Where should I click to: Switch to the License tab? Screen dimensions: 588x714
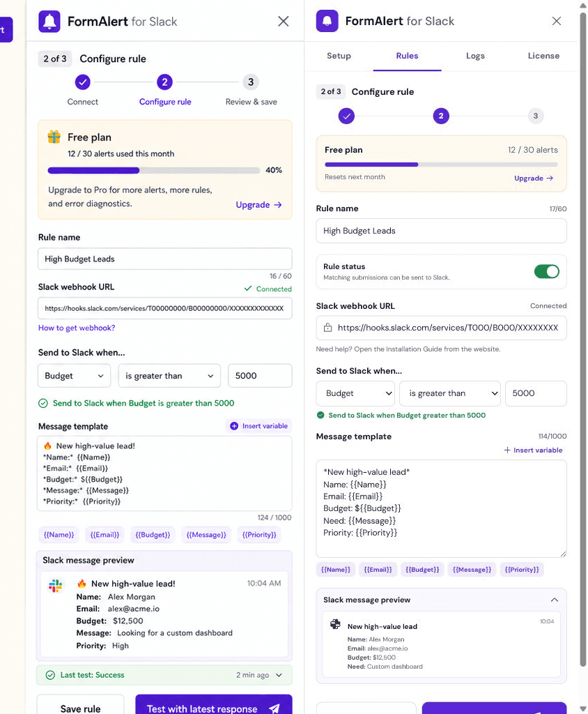[x=543, y=56]
